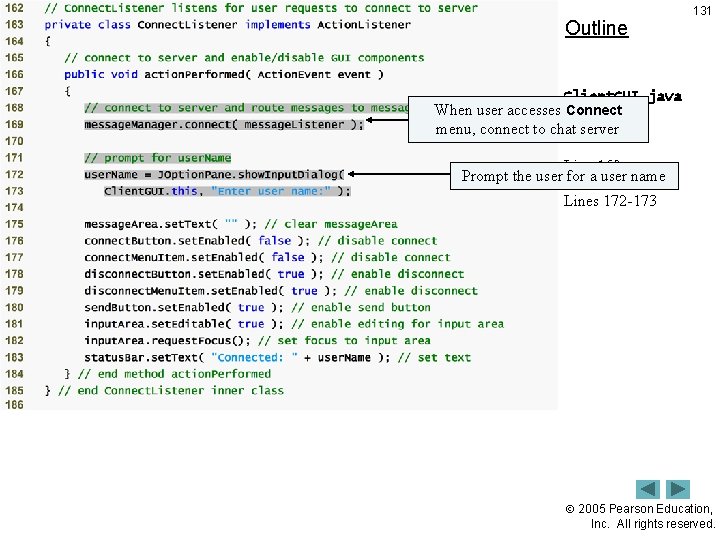Select the comment "// enable editing for input area"
The width and height of the screenshot is (720, 540).
398,324
